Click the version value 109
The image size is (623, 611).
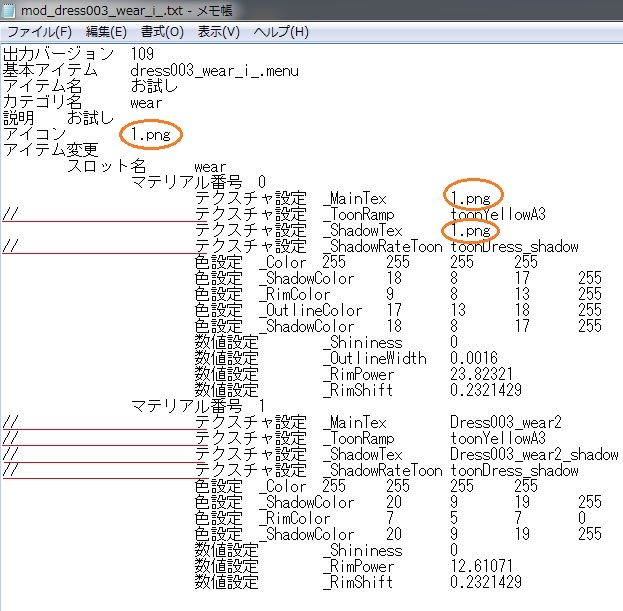(142, 54)
